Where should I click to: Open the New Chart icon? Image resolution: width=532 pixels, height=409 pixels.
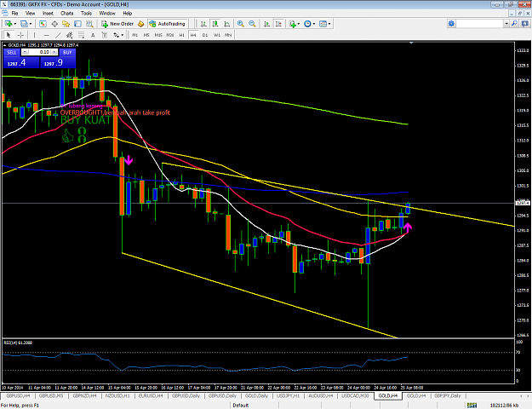click(9, 24)
